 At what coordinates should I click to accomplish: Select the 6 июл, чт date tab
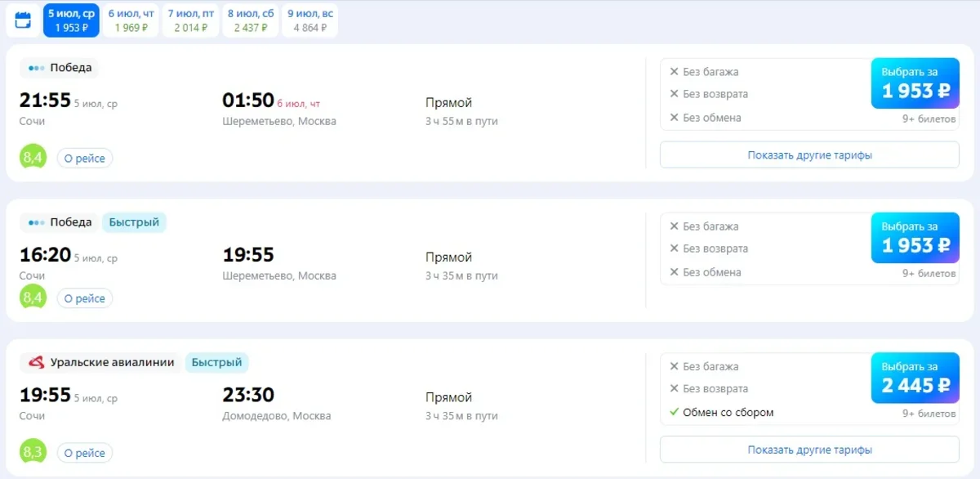(131, 20)
